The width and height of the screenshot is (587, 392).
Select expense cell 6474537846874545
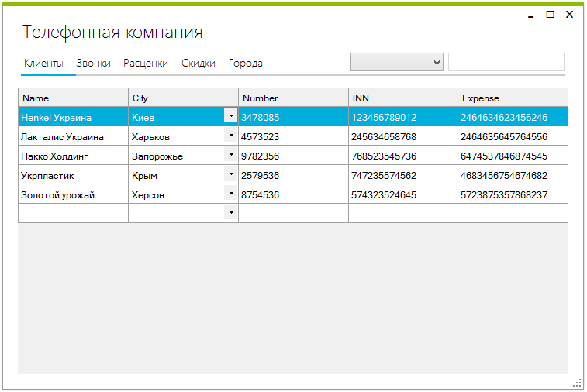coord(513,156)
